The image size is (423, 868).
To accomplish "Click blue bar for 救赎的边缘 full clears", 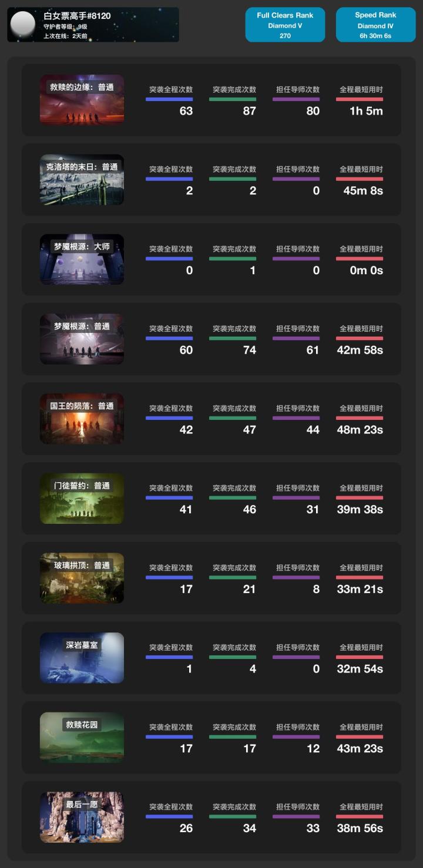I will (x=169, y=99).
